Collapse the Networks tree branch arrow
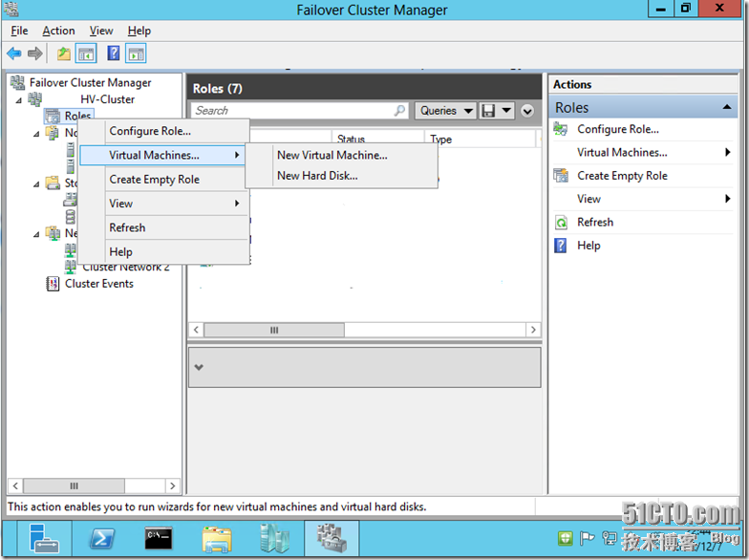 tap(36, 234)
